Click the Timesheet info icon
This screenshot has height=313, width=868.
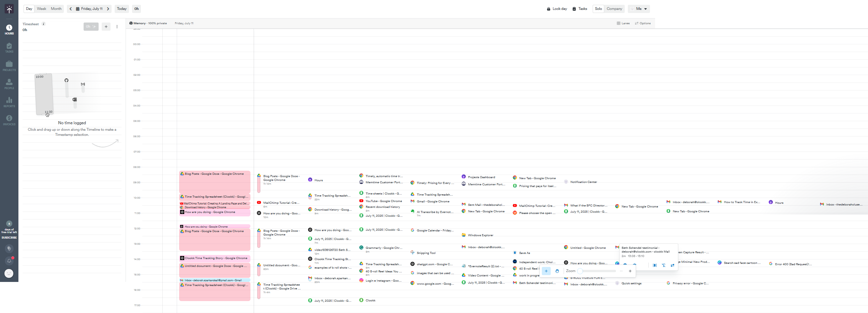tap(43, 24)
